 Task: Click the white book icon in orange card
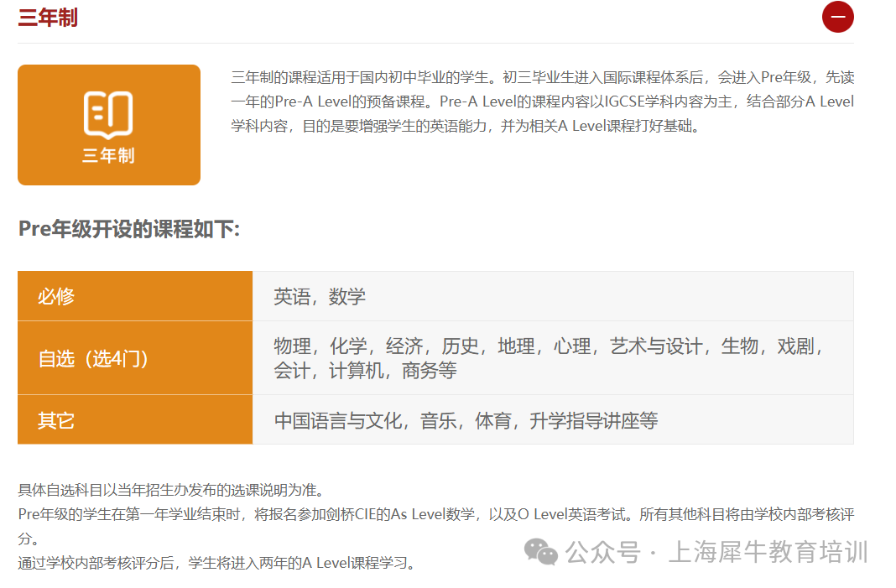click(108, 114)
